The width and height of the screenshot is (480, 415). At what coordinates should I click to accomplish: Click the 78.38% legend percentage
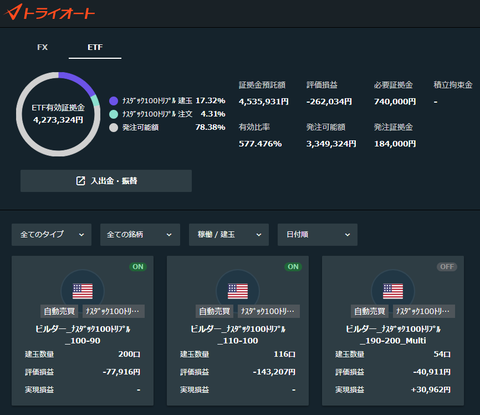click(x=210, y=127)
